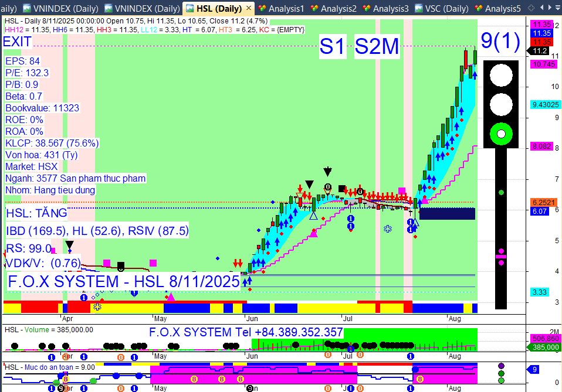Click the HSL - Muc do an toan = 9.00 title
The height and width of the screenshot is (392, 562).
[x=50, y=367]
